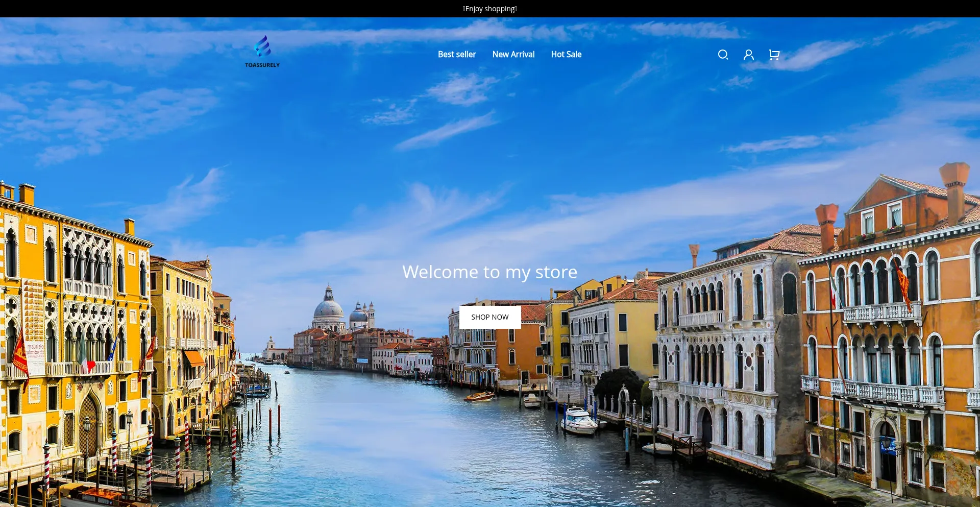Open the Best seller menu item
This screenshot has width=980, height=507.
point(456,54)
